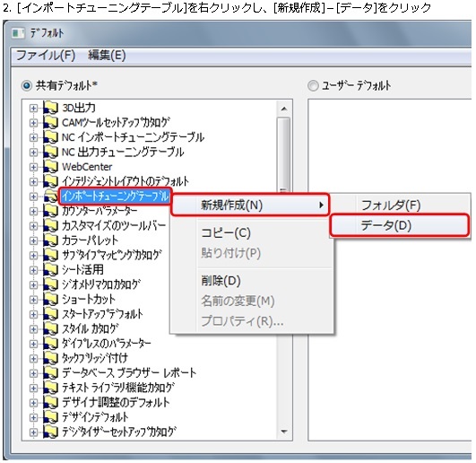Click the デザインデフォルト folder icon

pyautogui.click(x=50, y=417)
